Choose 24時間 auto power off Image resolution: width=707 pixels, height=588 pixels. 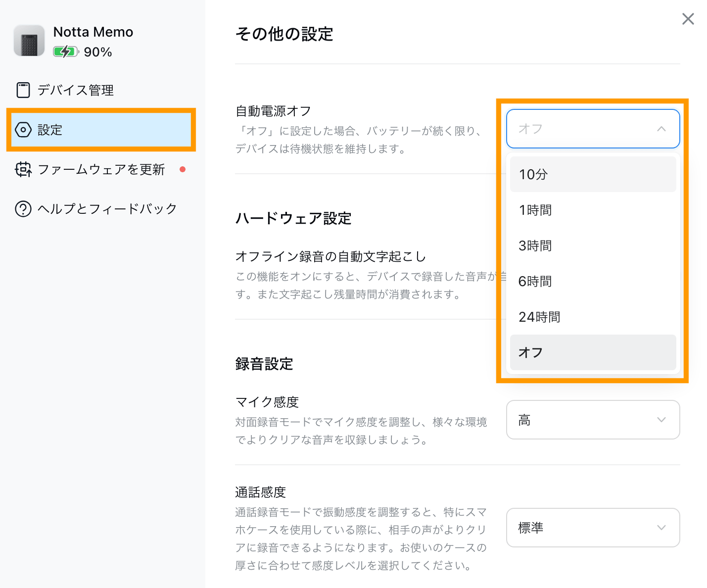pyautogui.click(x=593, y=317)
